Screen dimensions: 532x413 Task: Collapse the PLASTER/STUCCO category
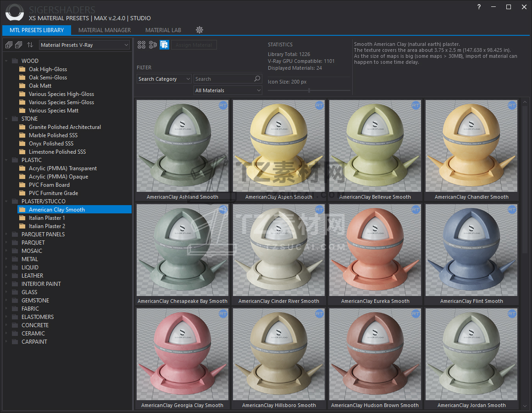click(6, 201)
